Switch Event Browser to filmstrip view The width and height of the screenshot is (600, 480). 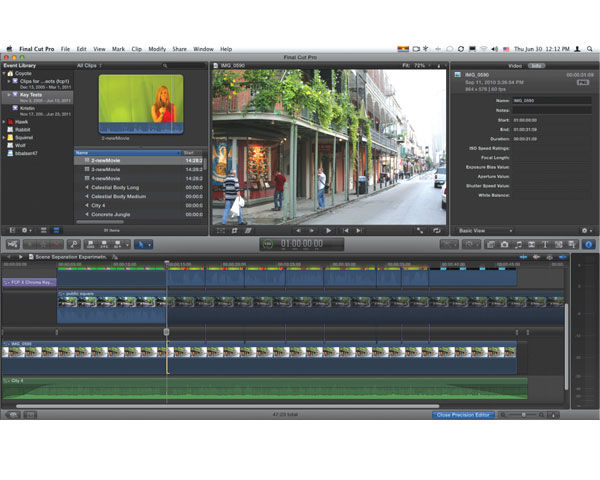click(44, 230)
